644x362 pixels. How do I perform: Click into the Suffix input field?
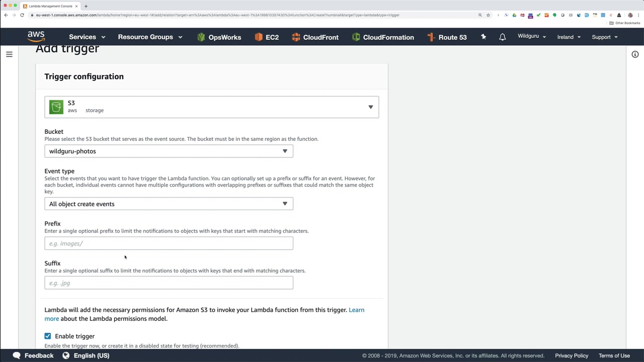pyautogui.click(x=169, y=283)
